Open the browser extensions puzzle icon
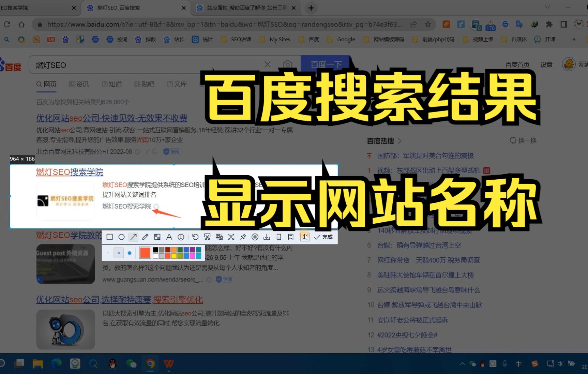588x374 pixels. 549,24
